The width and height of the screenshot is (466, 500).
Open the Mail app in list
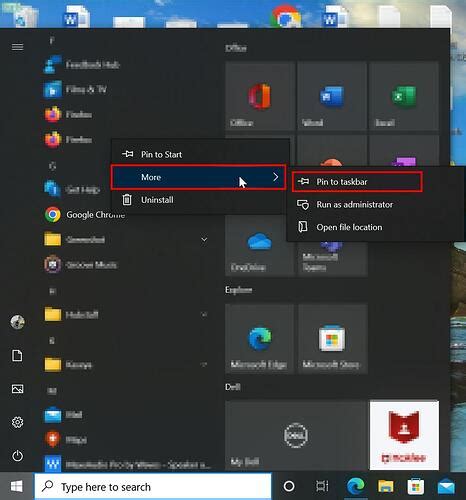(x=63, y=415)
